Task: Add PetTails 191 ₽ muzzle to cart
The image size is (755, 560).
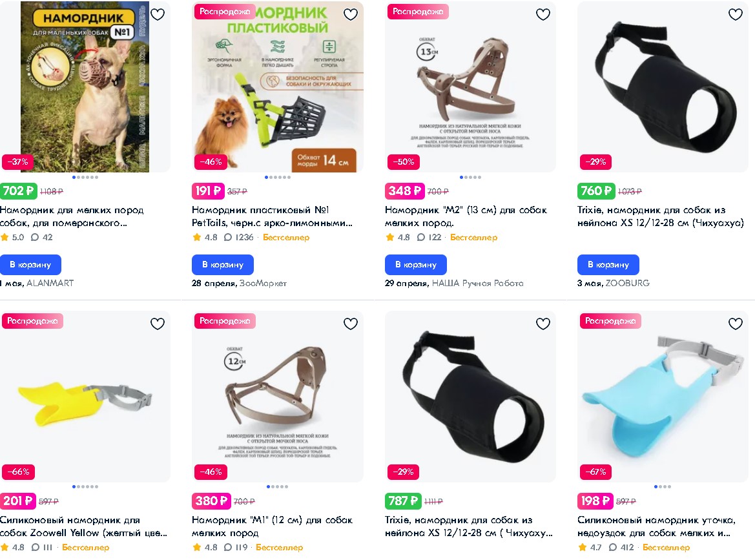Action: [222, 264]
